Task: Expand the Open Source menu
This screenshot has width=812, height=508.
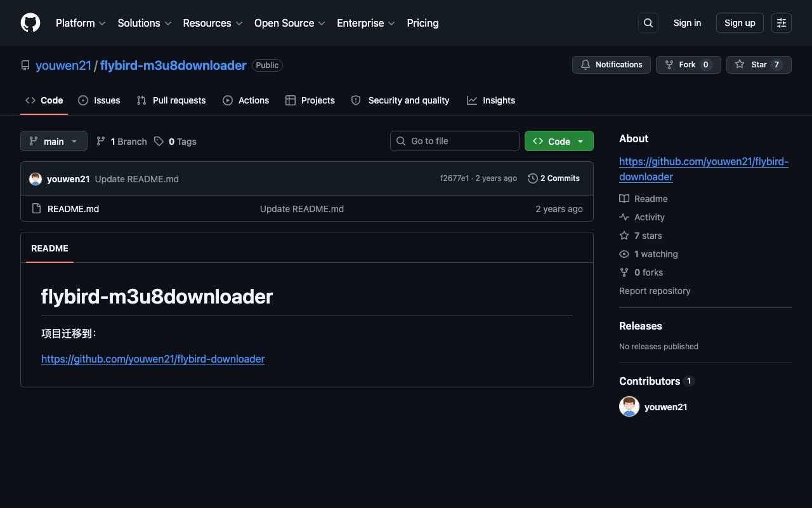Action: [x=290, y=23]
